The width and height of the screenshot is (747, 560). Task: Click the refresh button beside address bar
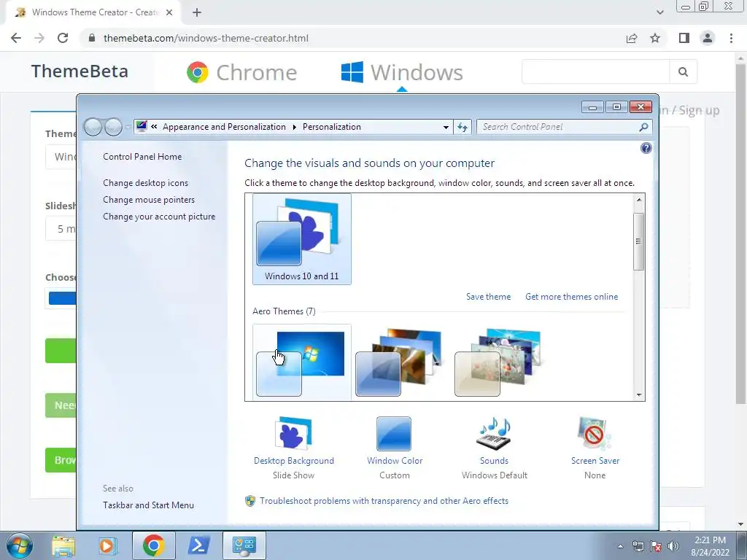click(x=462, y=127)
